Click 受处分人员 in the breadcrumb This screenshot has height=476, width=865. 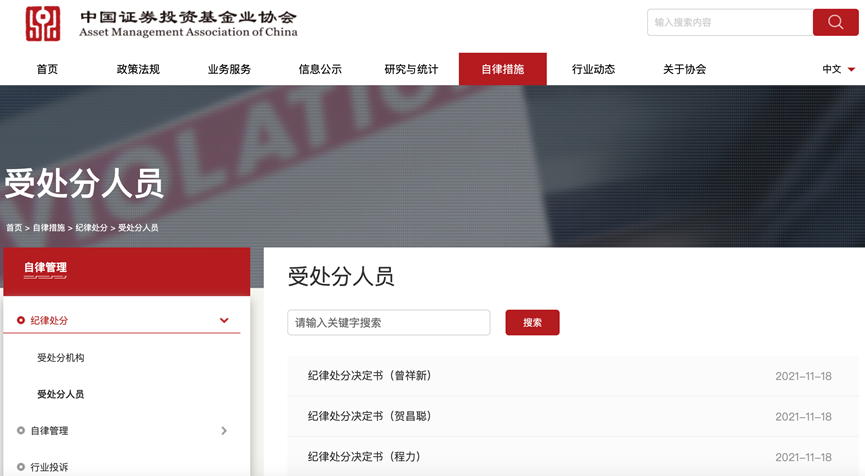[x=138, y=228]
